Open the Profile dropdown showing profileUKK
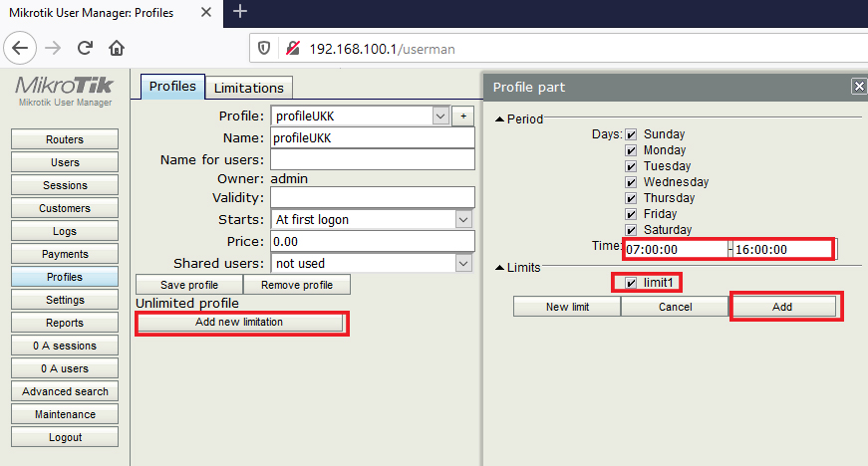 tap(361, 116)
